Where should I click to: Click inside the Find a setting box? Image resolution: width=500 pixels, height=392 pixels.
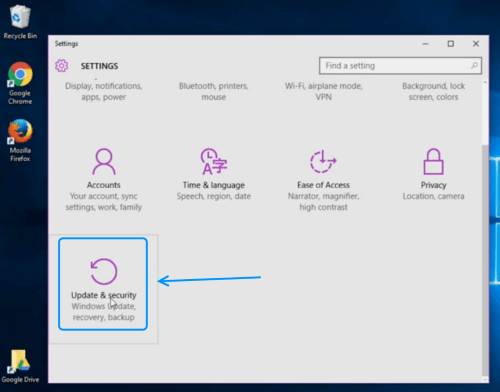(x=400, y=66)
